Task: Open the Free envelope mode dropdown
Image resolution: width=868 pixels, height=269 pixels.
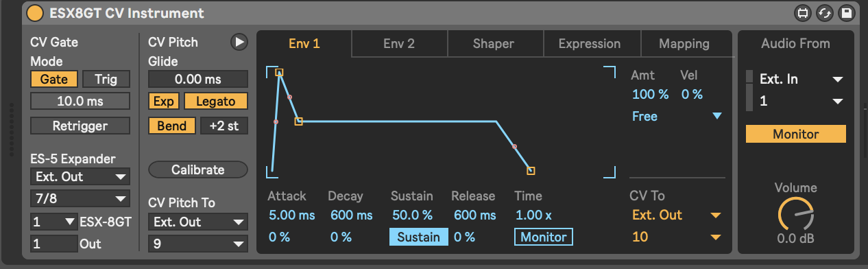Action: pos(677,117)
